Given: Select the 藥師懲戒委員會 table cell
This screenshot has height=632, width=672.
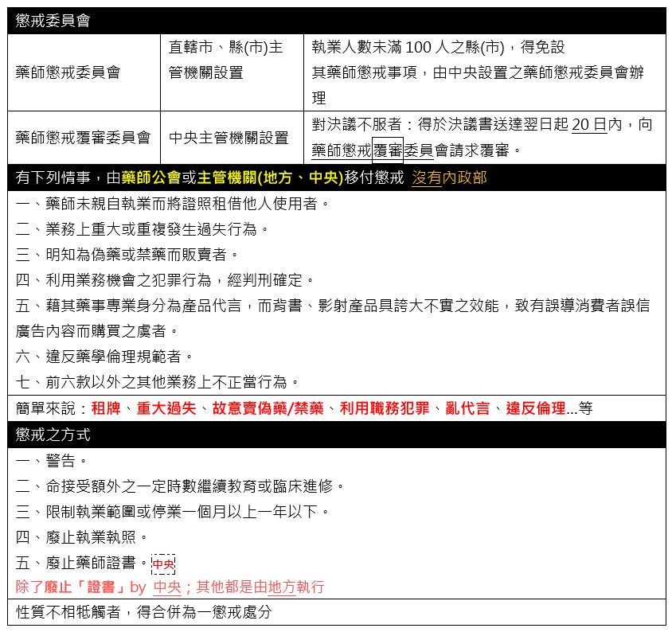Looking at the screenshot, I should pos(68,72).
